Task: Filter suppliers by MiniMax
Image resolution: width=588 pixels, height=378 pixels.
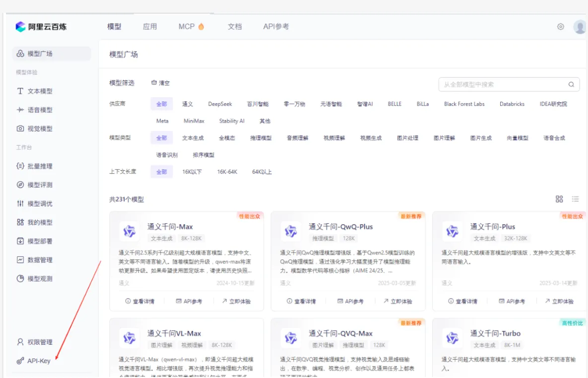Action: [194, 121]
